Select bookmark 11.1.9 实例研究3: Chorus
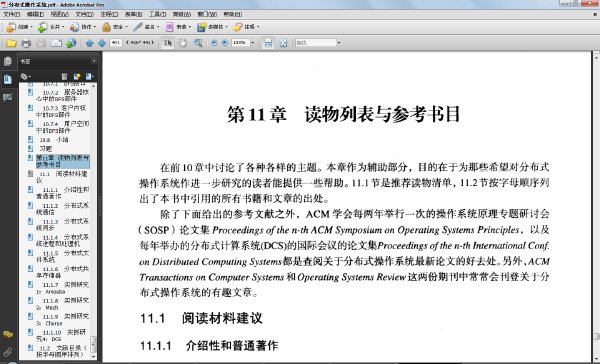The image size is (600, 364). click(62, 320)
